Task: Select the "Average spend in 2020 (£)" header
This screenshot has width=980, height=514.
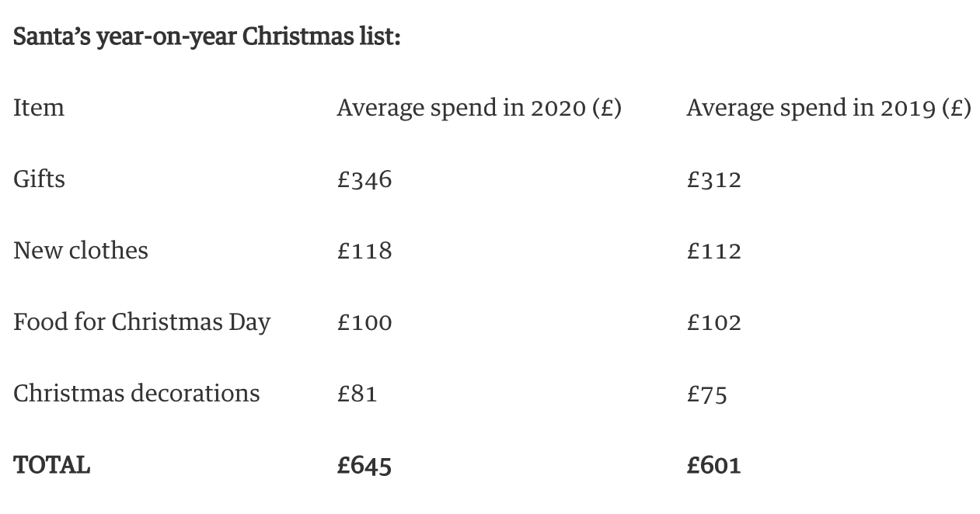Action: [479, 107]
